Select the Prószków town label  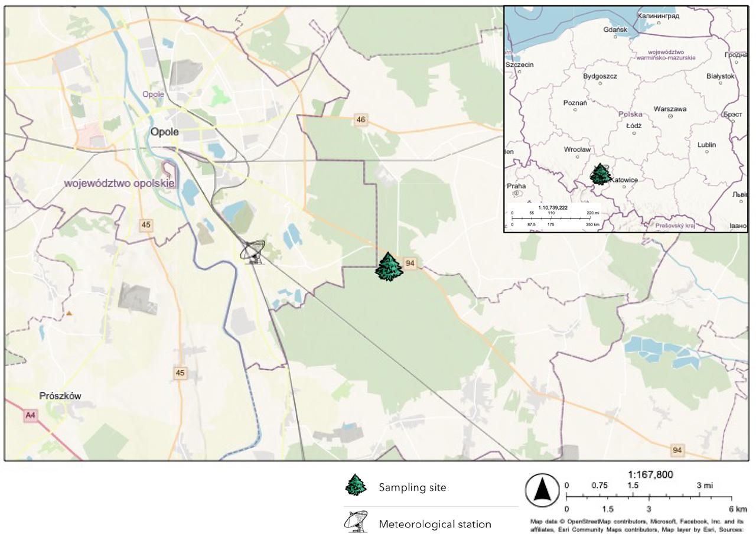60,396
